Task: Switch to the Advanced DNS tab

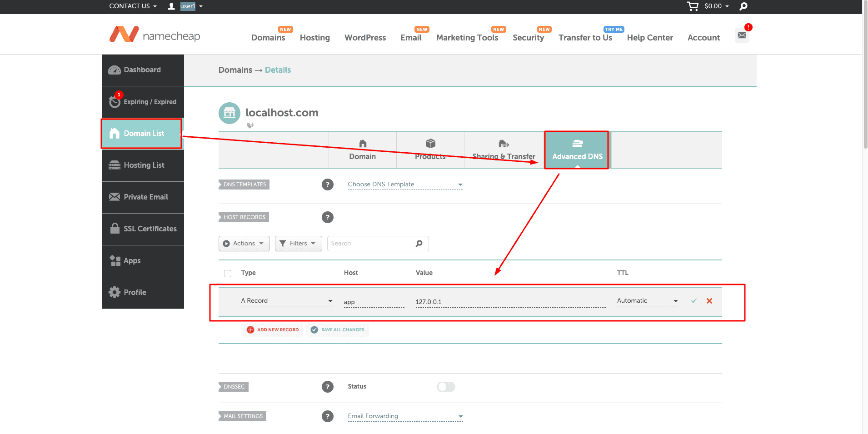Action: click(x=577, y=150)
